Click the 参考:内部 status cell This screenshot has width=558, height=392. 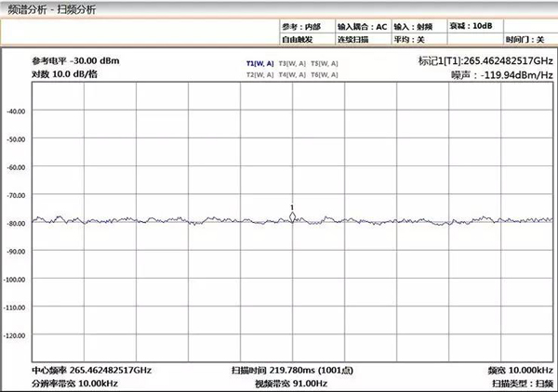308,27
